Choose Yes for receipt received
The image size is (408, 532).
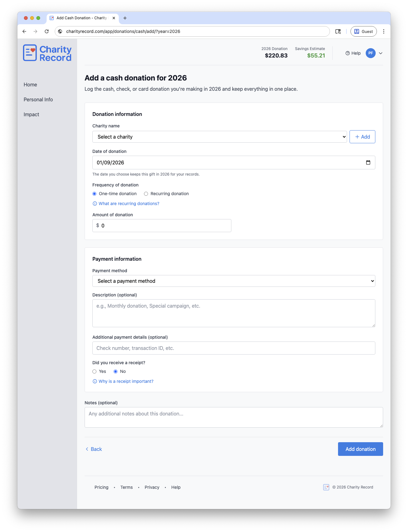95,372
